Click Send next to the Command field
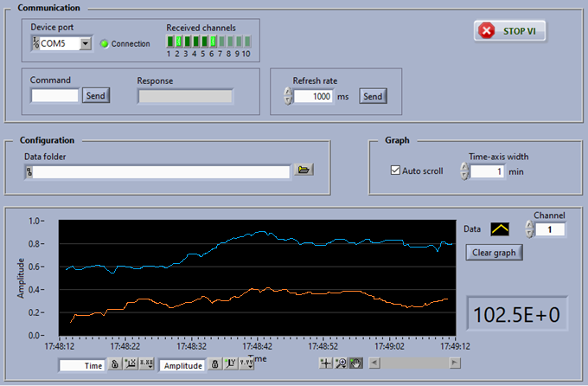Screen dimensions: 588x386 pyautogui.click(x=96, y=95)
